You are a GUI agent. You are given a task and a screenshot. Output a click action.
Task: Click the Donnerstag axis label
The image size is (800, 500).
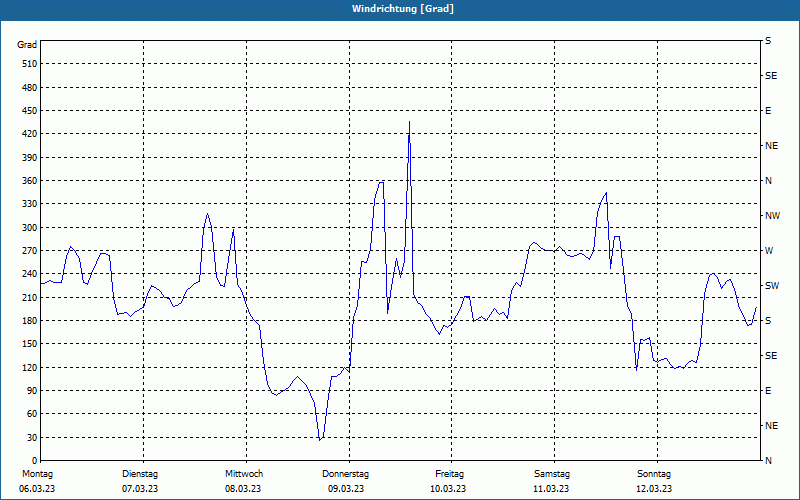coord(345,474)
